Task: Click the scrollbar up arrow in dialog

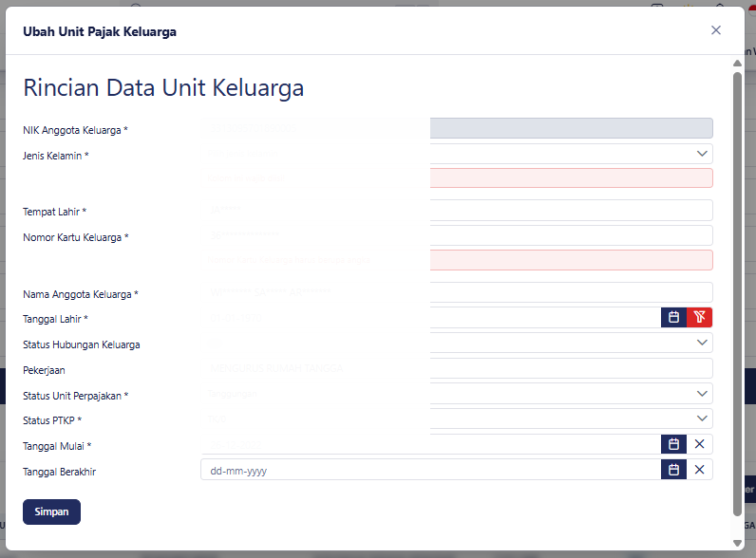Action: click(737, 64)
